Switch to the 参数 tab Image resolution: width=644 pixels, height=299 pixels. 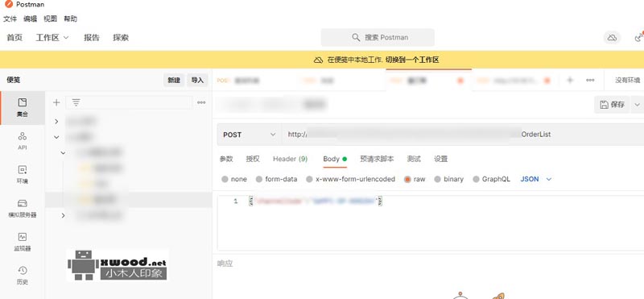pyautogui.click(x=226, y=159)
